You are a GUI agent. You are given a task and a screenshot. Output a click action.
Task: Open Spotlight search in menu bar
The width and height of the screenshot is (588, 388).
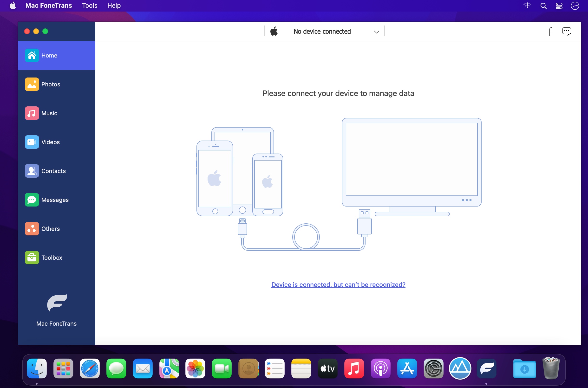click(543, 6)
